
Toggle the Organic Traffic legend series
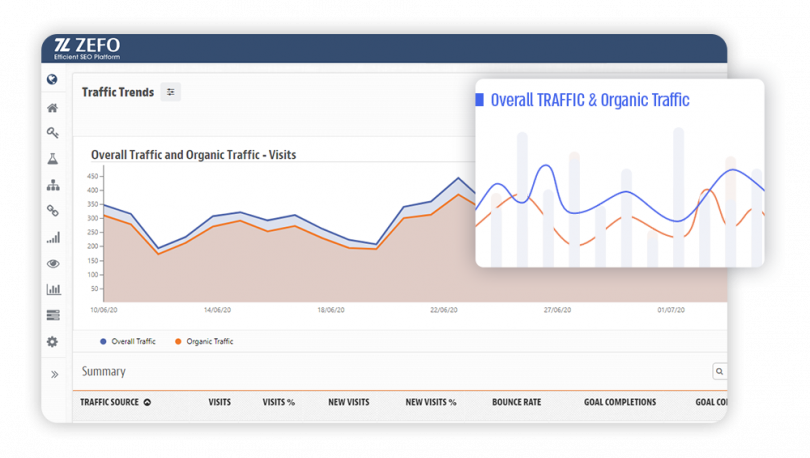point(204,341)
